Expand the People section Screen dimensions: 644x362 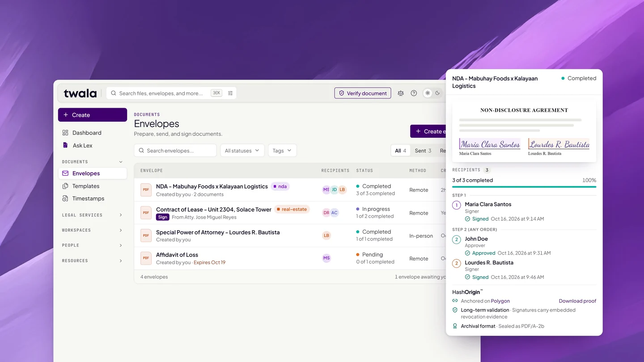tap(93, 245)
